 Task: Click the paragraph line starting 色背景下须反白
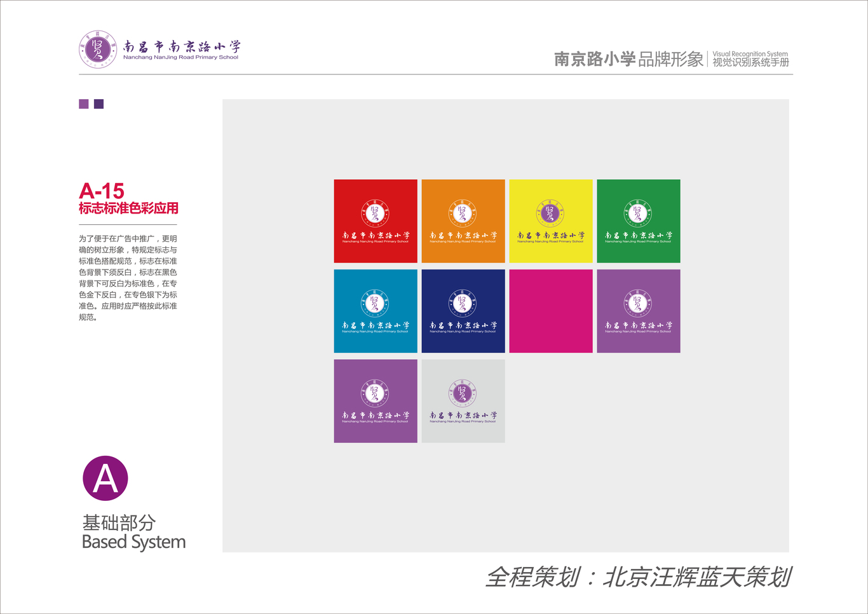click(128, 272)
